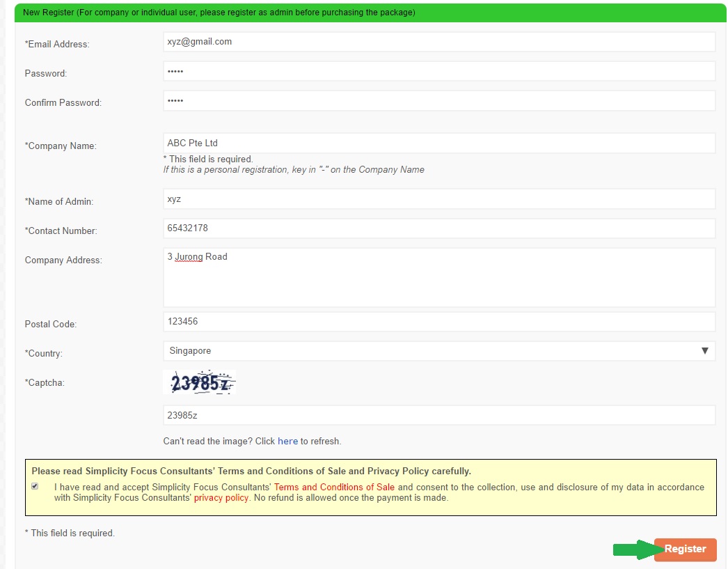The width and height of the screenshot is (728, 569).
Task: Click the captcha image 23985z
Action: tap(200, 382)
